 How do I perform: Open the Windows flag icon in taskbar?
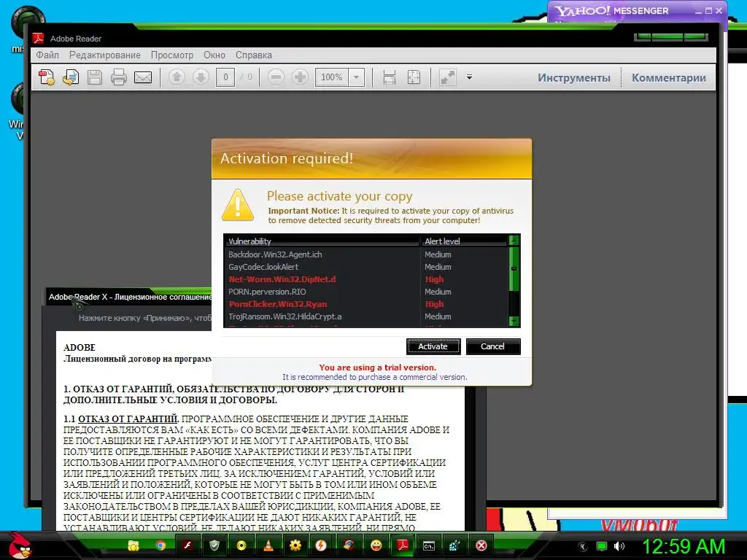click(349, 545)
